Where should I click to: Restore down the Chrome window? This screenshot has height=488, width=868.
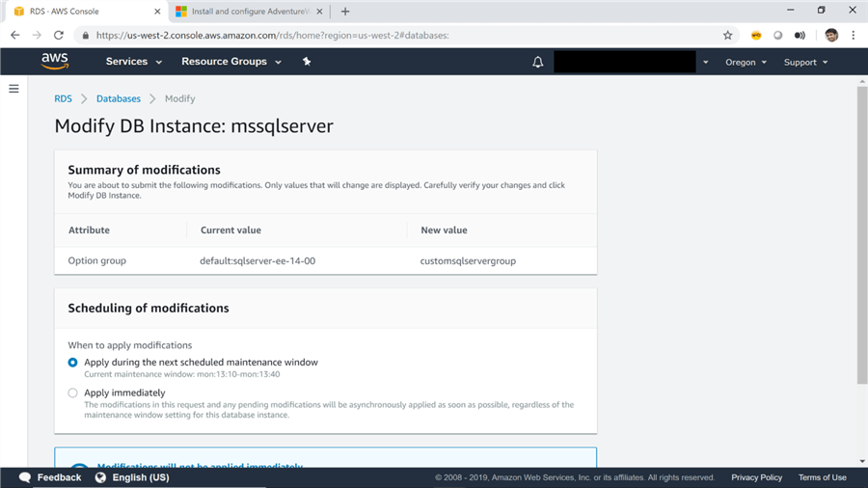click(822, 10)
